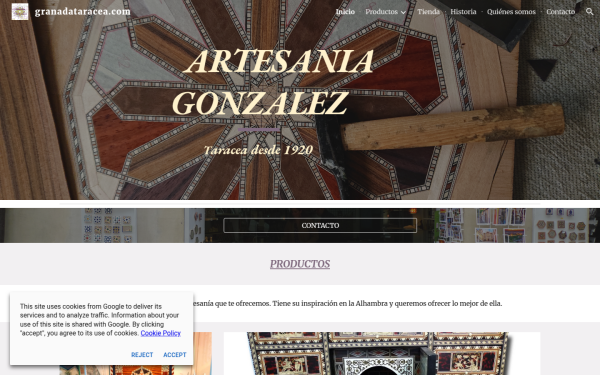Open Contacto in the navigation bar
Image resolution: width=600 pixels, height=375 pixels.
point(560,12)
